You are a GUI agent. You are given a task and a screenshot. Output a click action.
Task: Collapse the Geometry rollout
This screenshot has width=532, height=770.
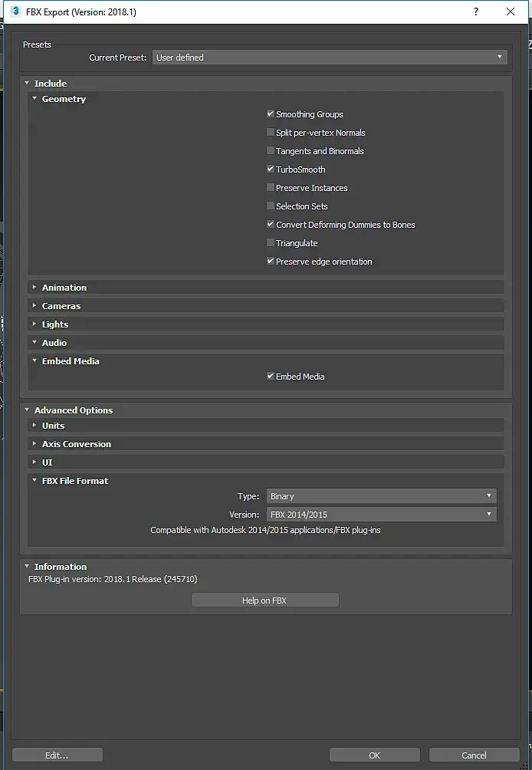click(34, 99)
